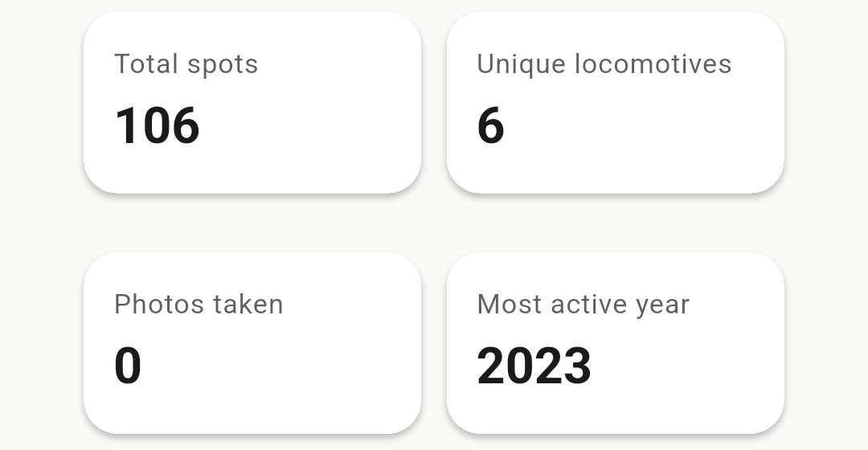Click the 106 spots count

coord(157,126)
